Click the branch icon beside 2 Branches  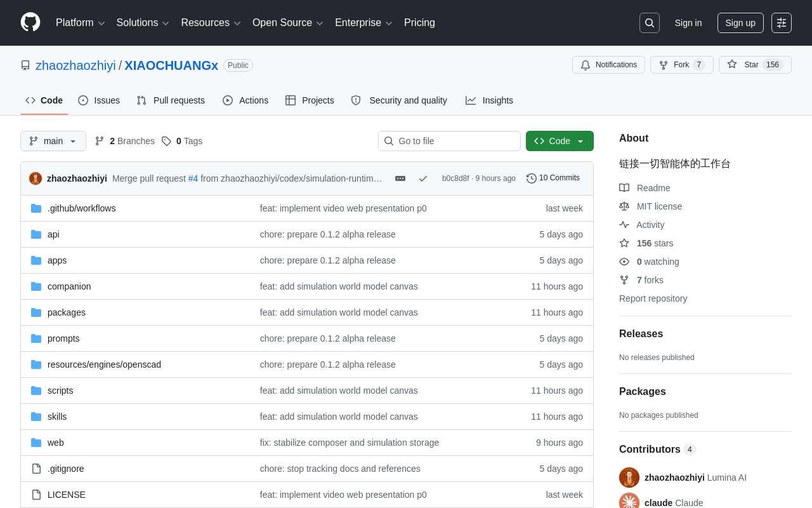[x=100, y=141]
